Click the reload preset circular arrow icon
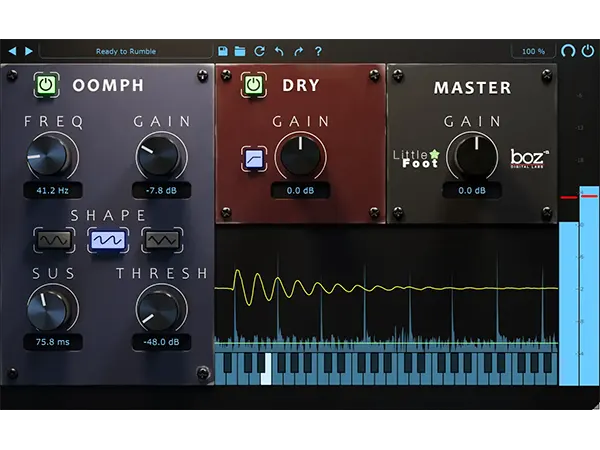Viewport: 600px width, 450px height. tap(260, 50)
